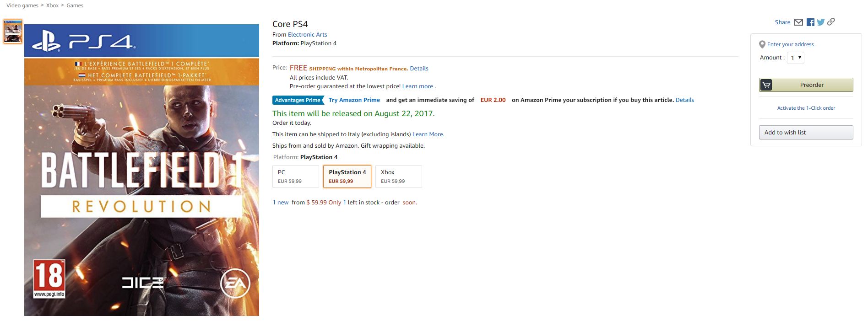Activate the 1-Click order link
Screen dimensions: 868x321
click(x=806, y=108)
